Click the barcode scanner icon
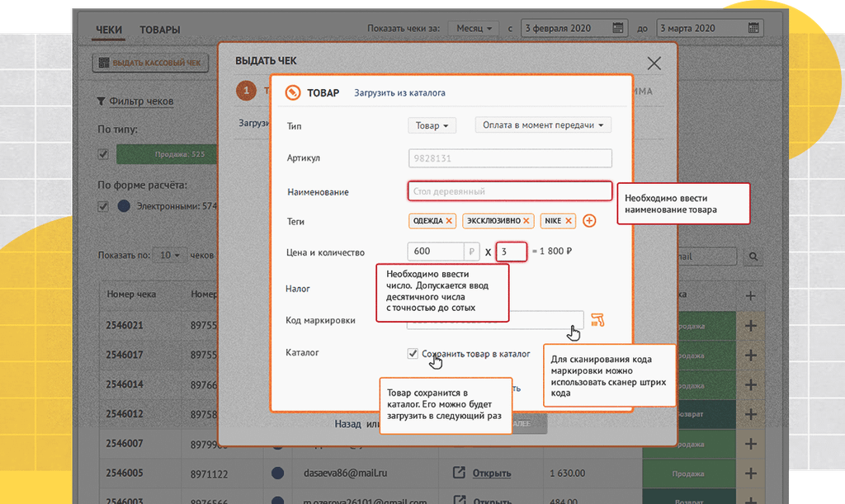This screenshot has height=504, width=845. tap(597, 320)
